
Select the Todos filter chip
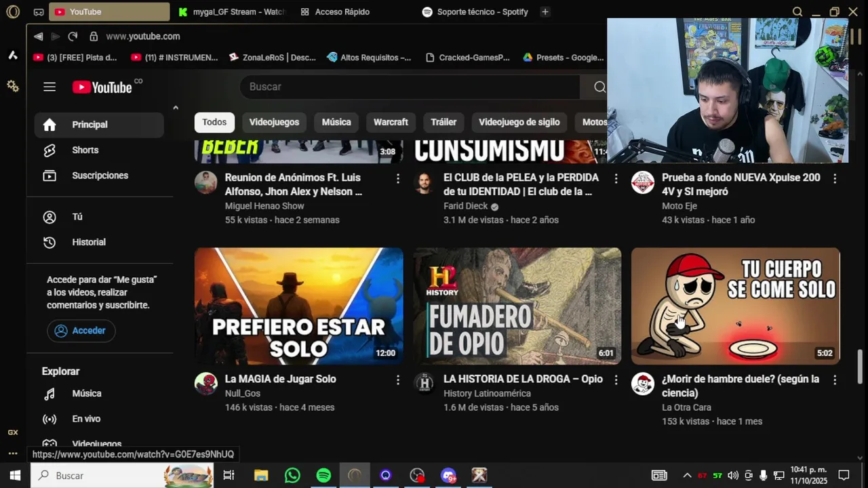[x=214, y=122]
